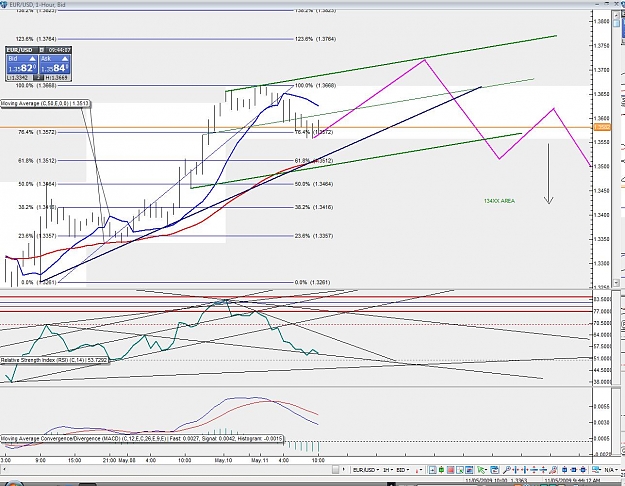Click the downward arrow drawn above 134XX AREA

click(548, 174)
